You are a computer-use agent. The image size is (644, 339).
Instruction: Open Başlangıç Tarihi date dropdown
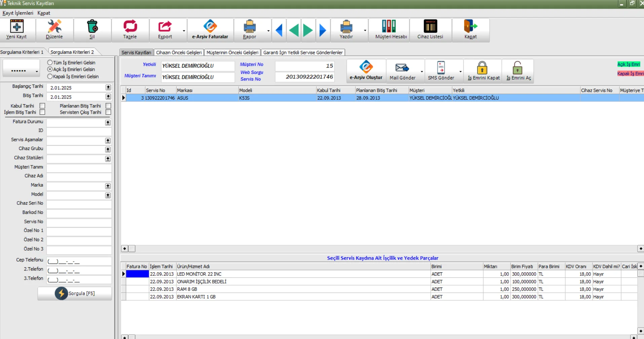click(x=108, y=87)
